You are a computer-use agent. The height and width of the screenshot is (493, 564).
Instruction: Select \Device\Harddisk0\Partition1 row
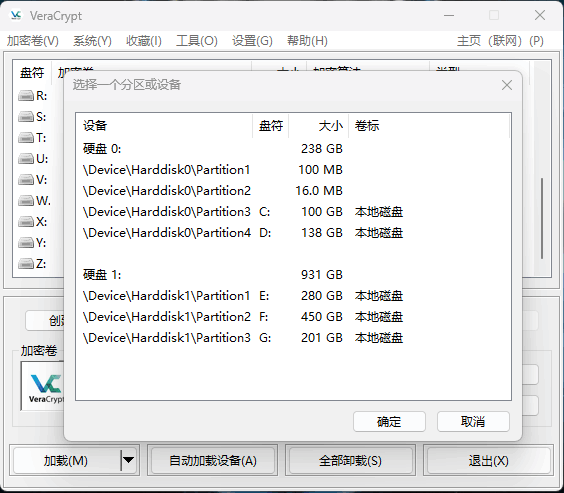click(x=293, y=170)
